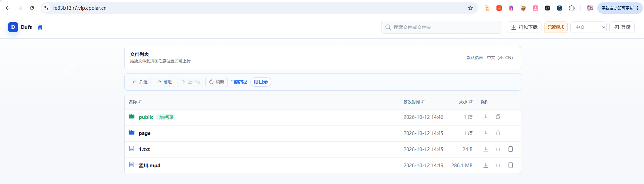The image size is (644, 184).
Task: Click 2026-10-12 14:46 timestamp
Action: (x=424, y=117)
